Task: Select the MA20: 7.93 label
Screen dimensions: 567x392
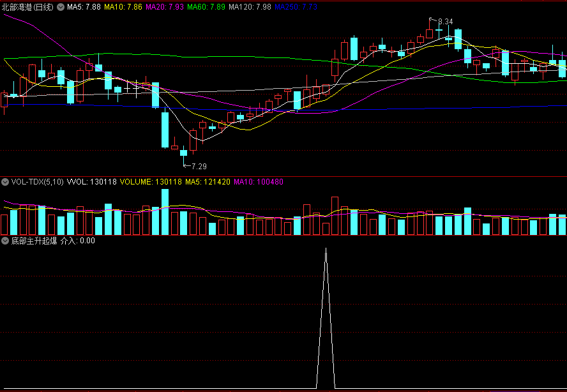Action: coord(165,7)
